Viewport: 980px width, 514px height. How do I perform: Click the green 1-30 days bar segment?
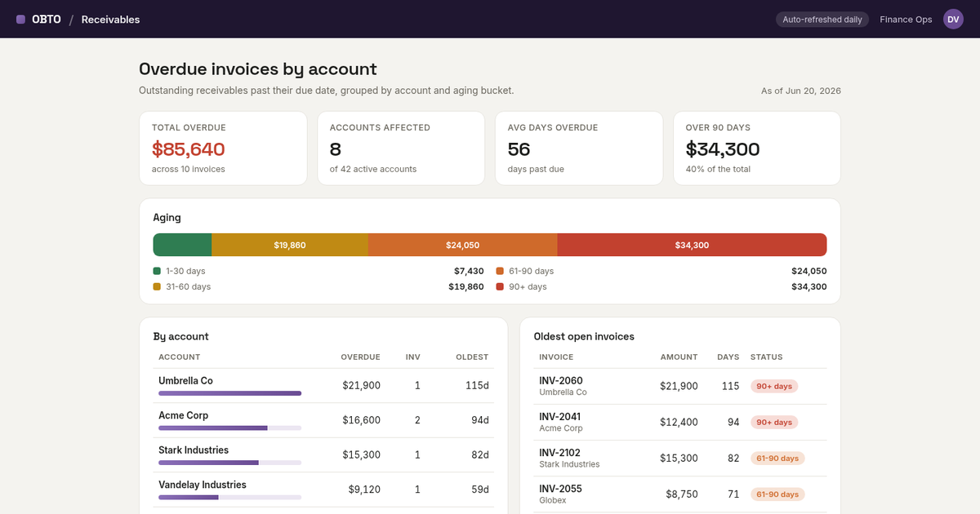click(182, 245)
